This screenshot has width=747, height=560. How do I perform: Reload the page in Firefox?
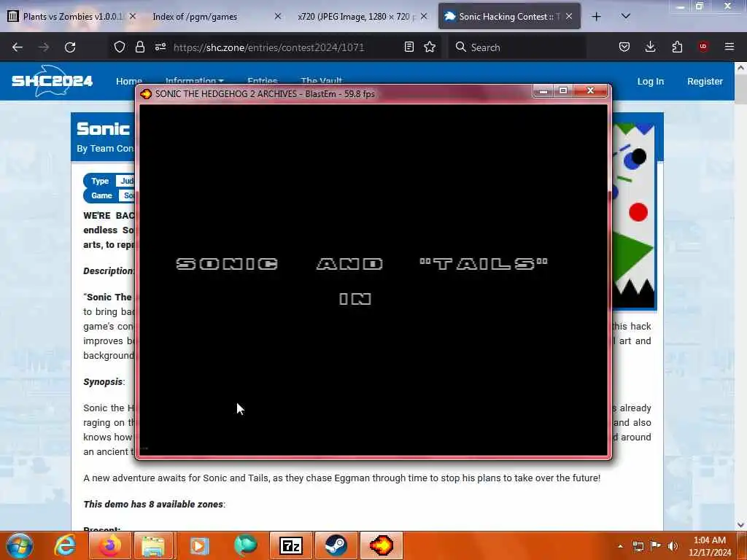pos(70,47)
